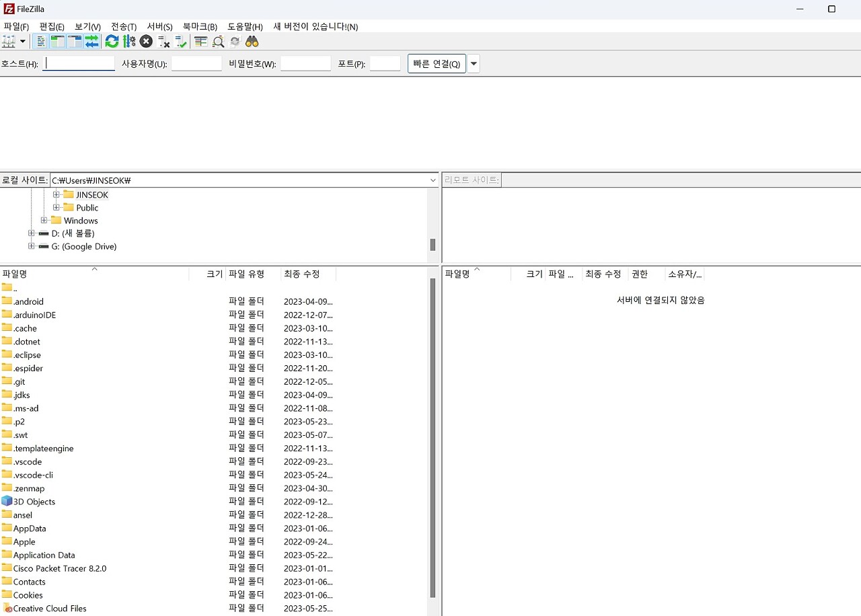Open the 편집(E) menu
Image resolution: width=861 pixels, height=616 pixels.
pyautogui.click(x=52, y=27)
